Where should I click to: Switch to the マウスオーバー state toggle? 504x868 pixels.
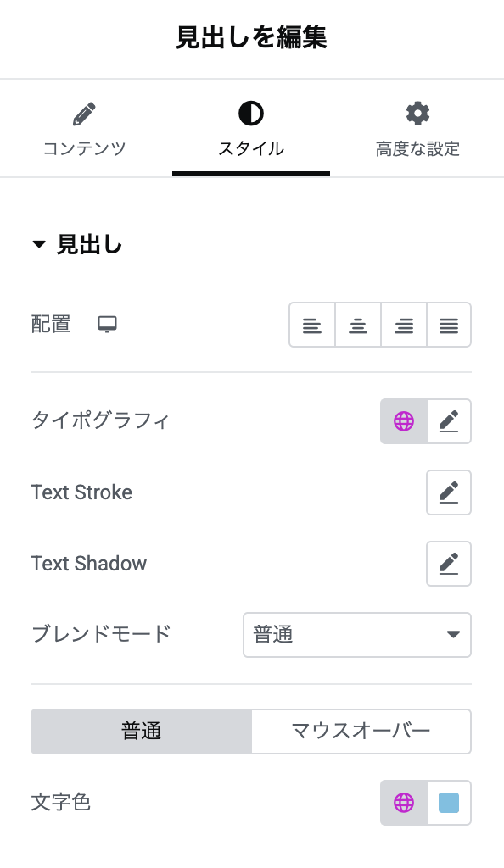[x=361, y=732]
